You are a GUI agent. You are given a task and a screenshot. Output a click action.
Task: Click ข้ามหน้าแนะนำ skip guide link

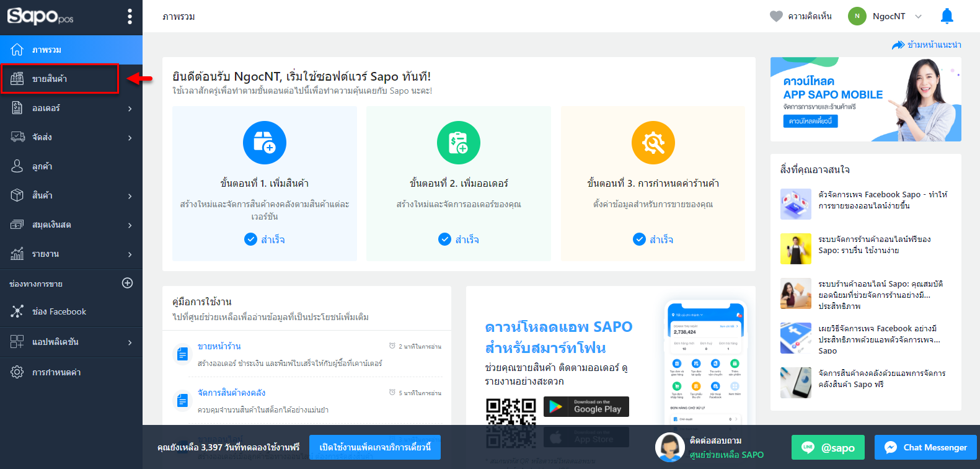[934, 45]
